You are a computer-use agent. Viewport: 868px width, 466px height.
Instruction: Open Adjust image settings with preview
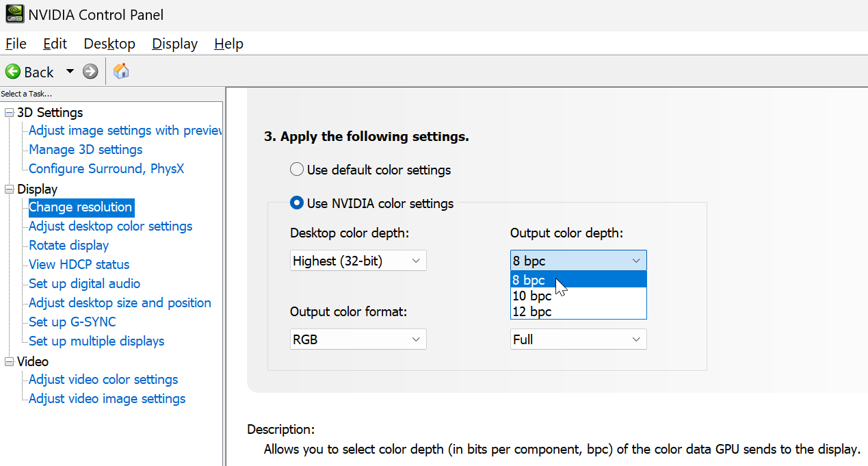point(125,130)
